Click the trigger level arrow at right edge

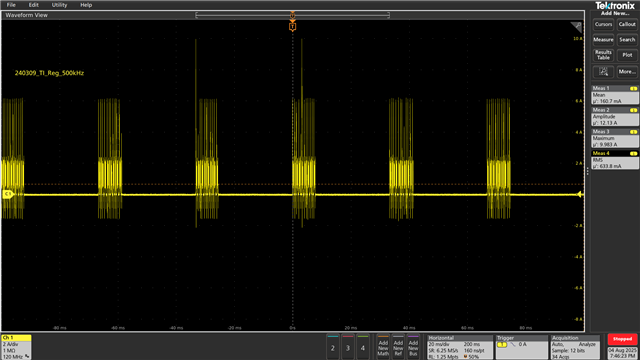[579, 194]
